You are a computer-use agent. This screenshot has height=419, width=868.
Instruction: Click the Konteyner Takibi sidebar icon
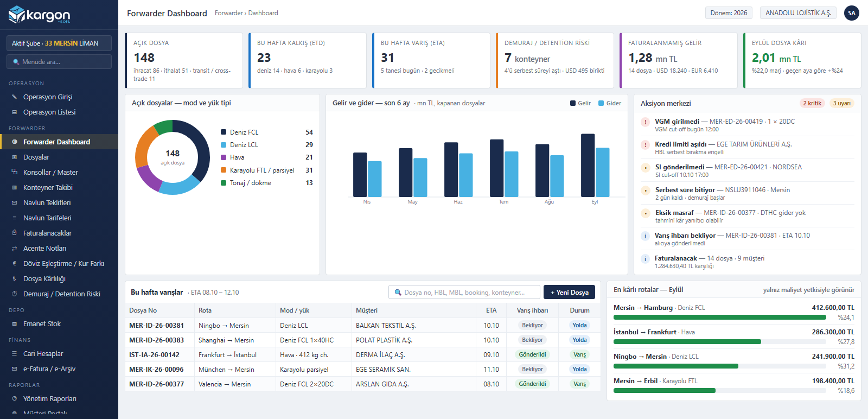15,188
